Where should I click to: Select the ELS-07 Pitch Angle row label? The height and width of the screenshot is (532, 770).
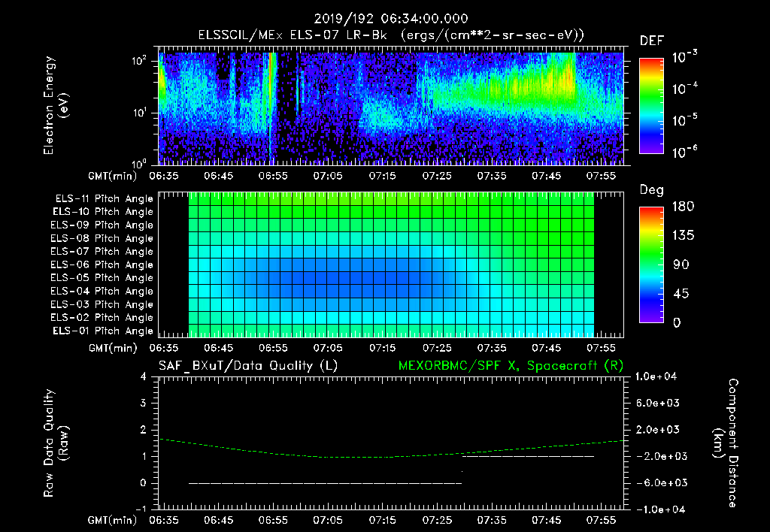102,251
